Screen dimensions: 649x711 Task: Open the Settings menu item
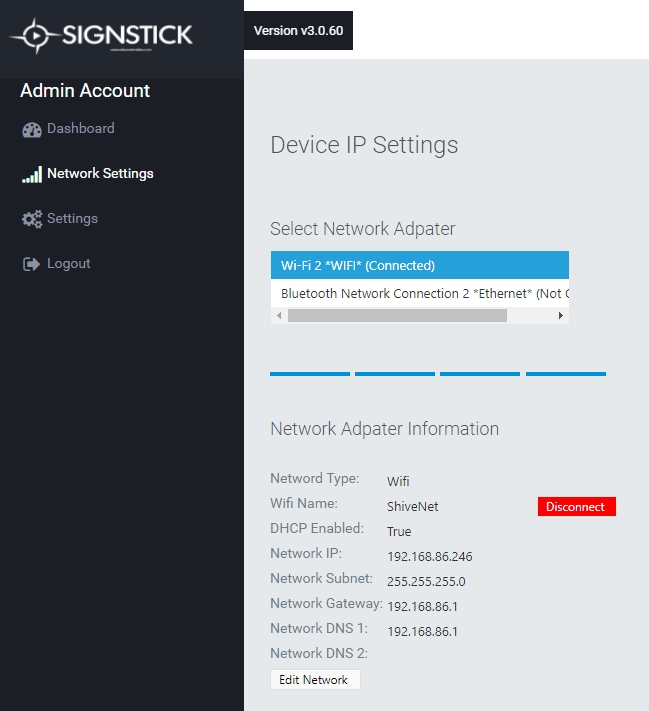coord(72,219)
